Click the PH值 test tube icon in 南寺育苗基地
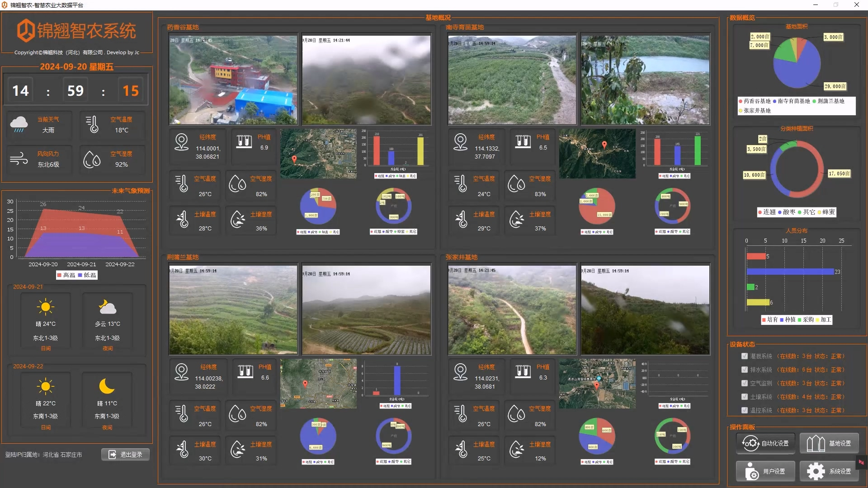868x488 pixels. point(523,142)
